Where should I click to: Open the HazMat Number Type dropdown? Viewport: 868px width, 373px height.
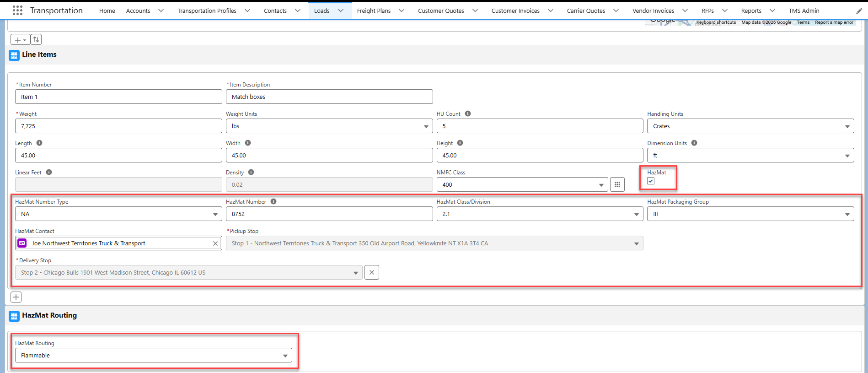118,214
